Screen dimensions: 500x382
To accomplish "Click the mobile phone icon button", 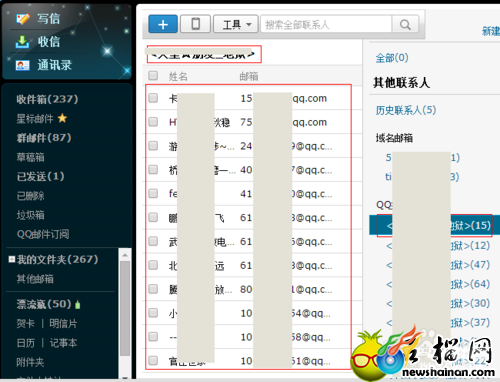I will click(x=195, y=24).
